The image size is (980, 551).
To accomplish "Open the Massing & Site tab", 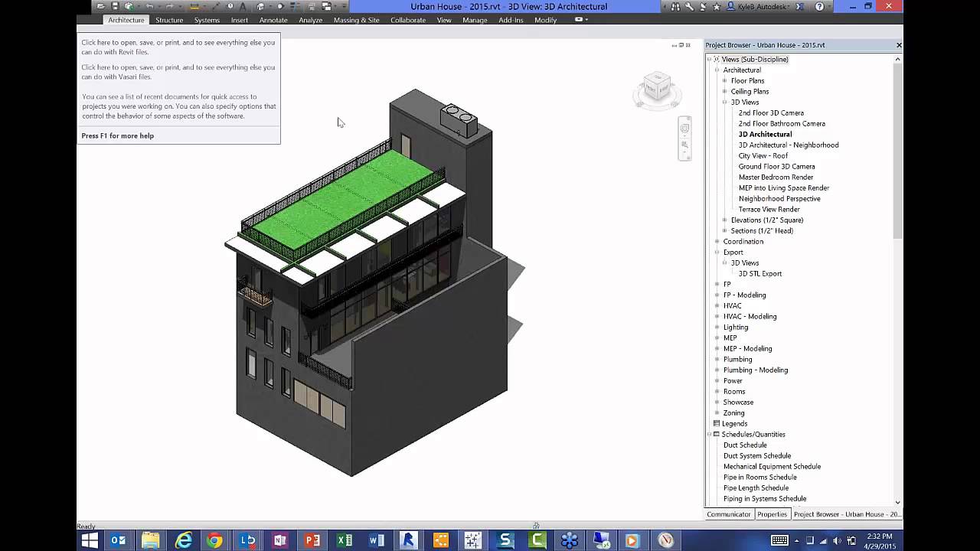I will (x=356, y=20).
